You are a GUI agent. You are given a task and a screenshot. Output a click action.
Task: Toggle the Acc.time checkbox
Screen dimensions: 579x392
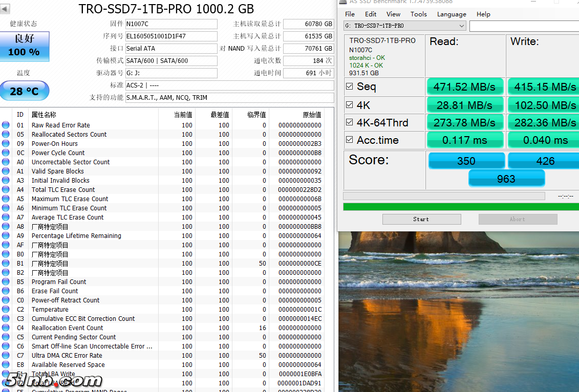pyautogui.click(x=350, y=140)
